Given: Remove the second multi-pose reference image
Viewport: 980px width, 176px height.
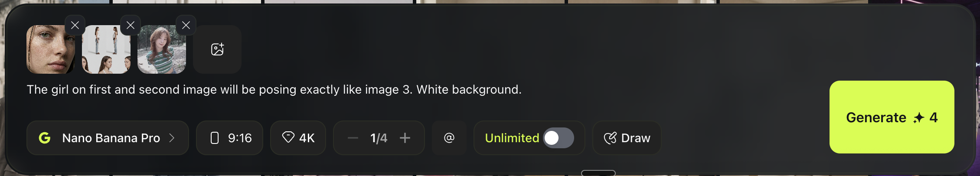Looking at the screenshot, I should 131,26.
